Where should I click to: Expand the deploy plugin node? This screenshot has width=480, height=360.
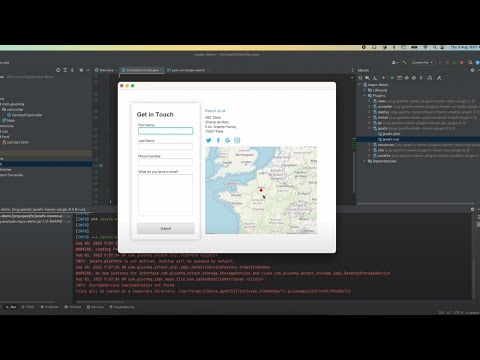tap(369, 112)
